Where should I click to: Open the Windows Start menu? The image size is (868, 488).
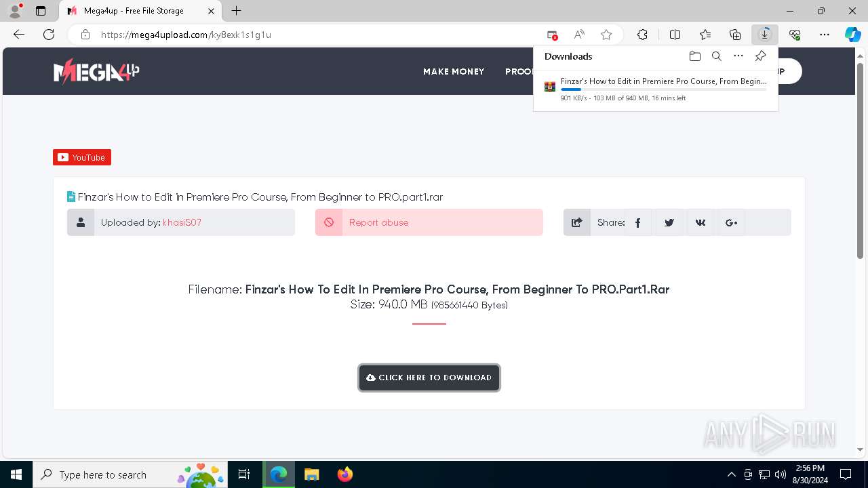pyautogui.click(x=16, y=474)
